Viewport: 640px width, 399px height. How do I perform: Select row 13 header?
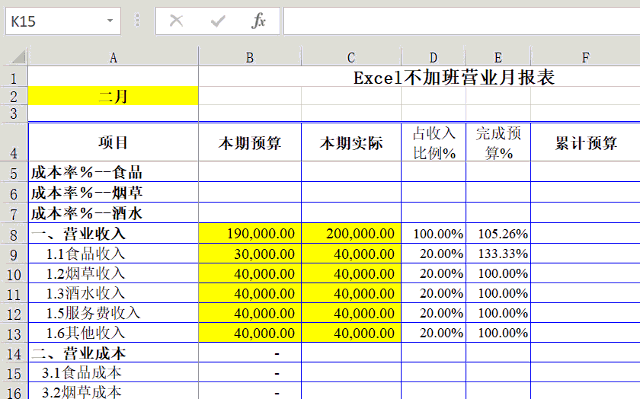tap(14, 334)
